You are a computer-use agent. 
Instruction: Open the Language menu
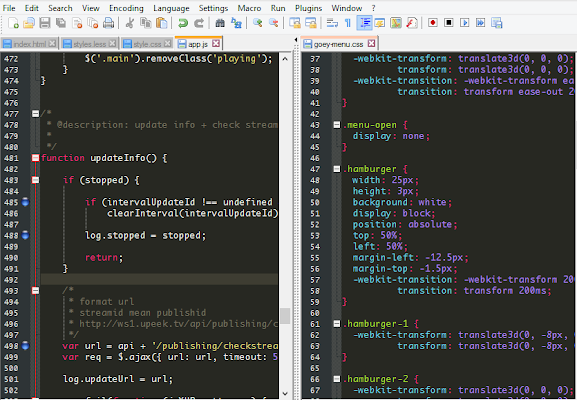tap(171, 8)
